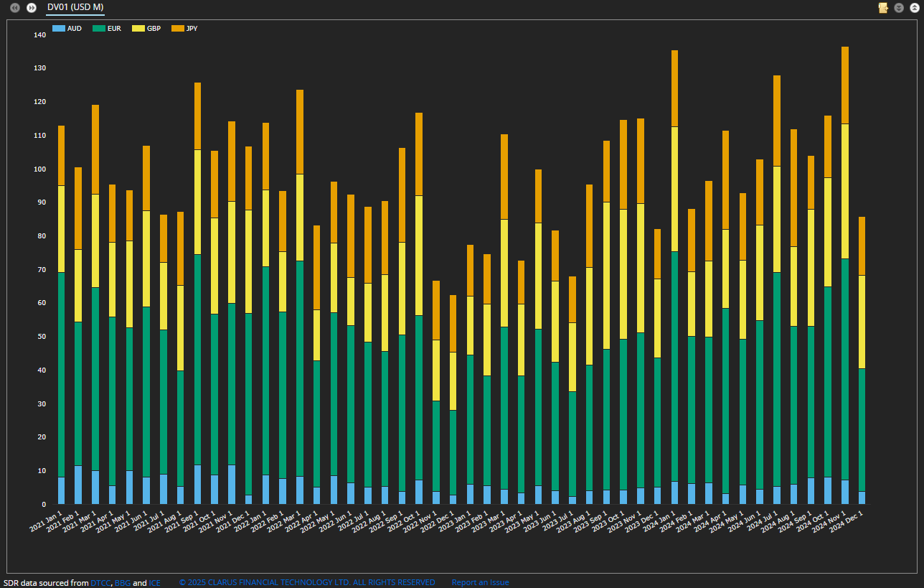The image size is (924, 588).
Task: Collapse panel with double up-chevron
Action: coord(914,7)
